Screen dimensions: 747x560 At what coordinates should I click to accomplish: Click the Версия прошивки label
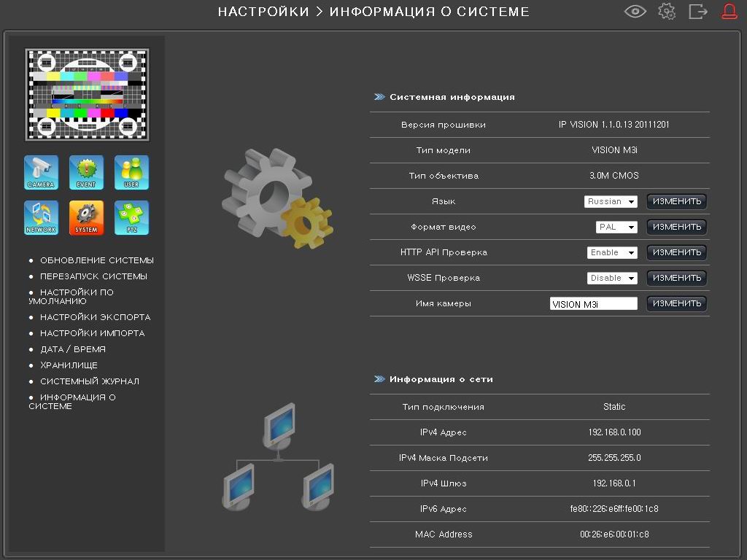[443, 125]
